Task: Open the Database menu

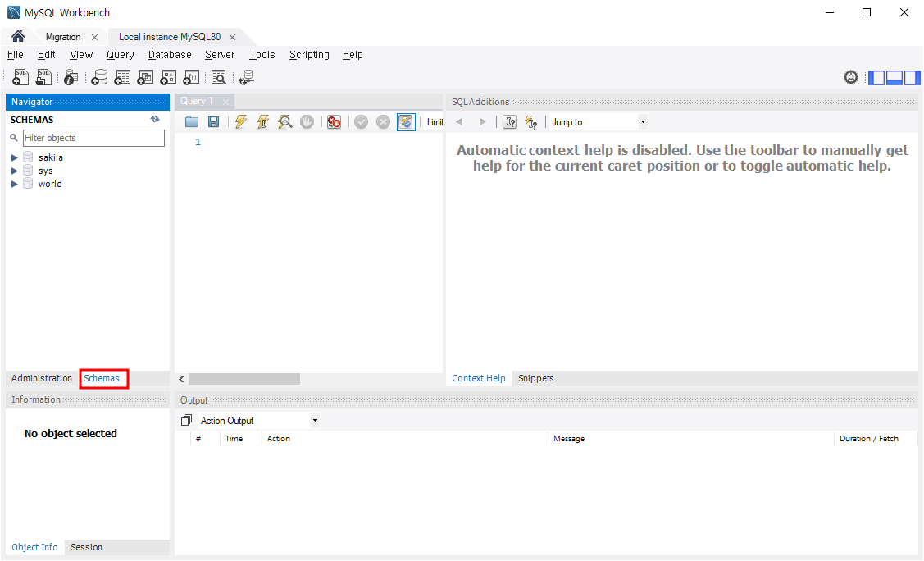Action: (x=170, y=55)
